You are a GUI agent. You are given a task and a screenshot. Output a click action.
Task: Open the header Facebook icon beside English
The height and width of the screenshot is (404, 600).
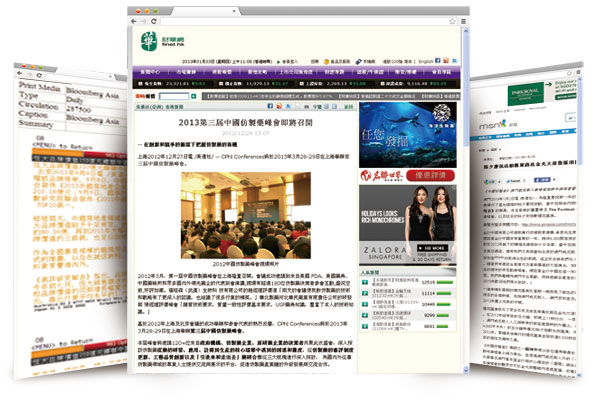(x=438, y=61)
